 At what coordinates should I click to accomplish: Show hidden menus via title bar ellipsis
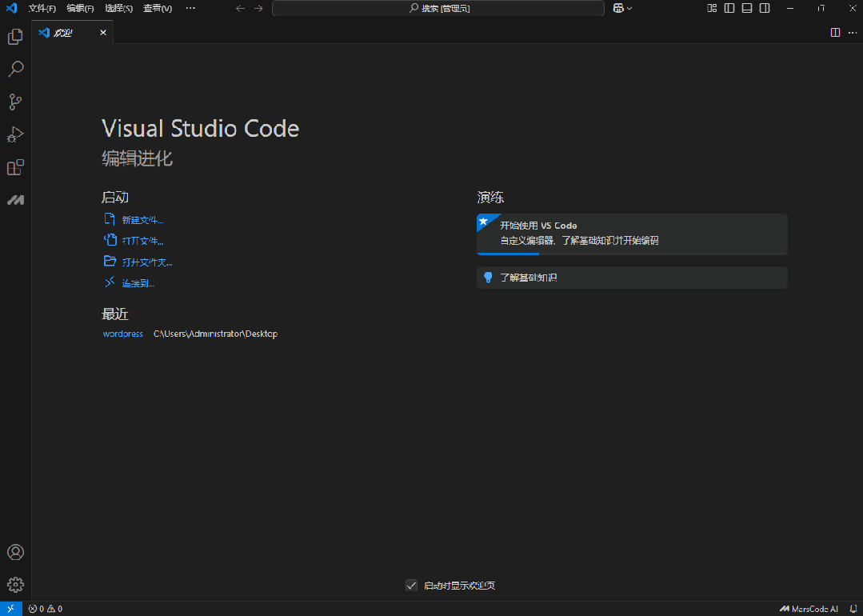[190, 8]
